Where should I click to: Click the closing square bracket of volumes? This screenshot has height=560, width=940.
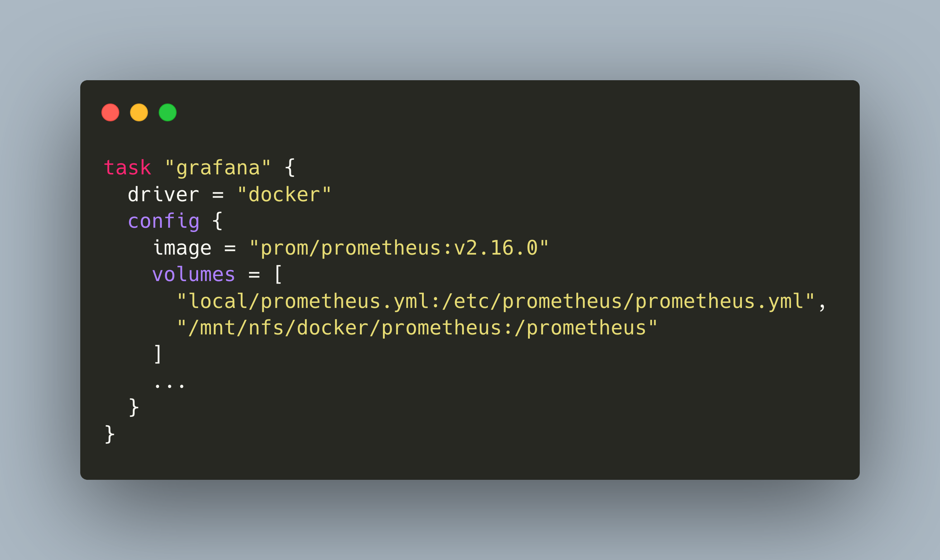click(x=158, y=354)
